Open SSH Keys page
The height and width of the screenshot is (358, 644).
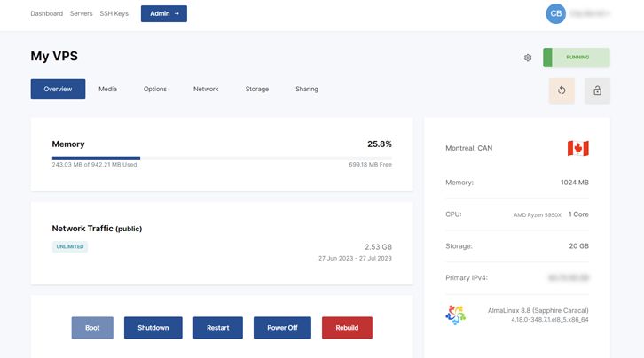[114, 14]
